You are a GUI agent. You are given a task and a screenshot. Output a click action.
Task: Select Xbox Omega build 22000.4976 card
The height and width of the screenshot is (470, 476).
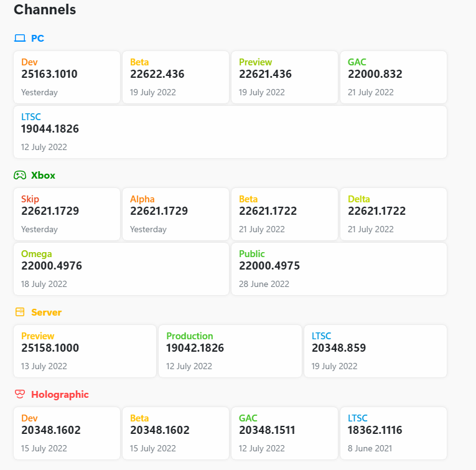[x=121, y=269]
